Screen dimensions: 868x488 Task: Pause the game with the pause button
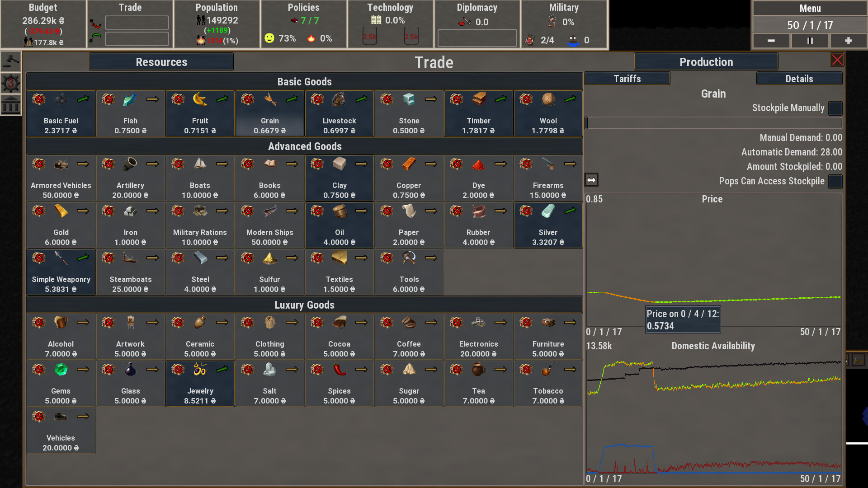click(810, 41)
